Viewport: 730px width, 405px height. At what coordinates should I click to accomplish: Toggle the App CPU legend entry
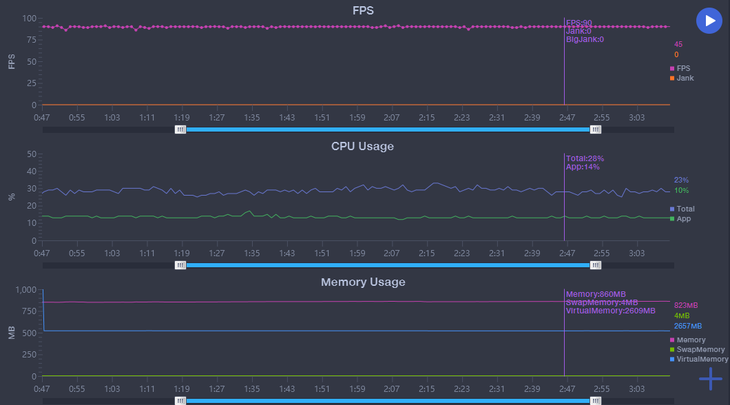tap(682, 218)
